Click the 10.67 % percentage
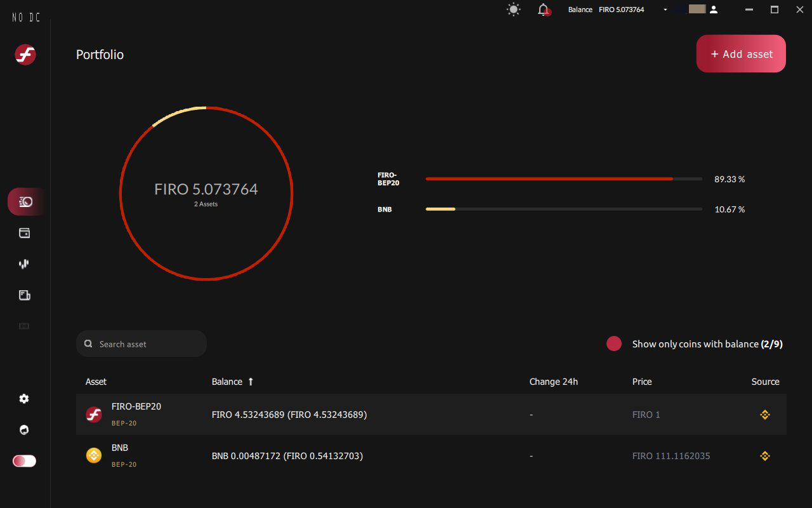Image resolution: width=812 pixels, height=508 pixels. pyautogui.click(x=730, y=209)
